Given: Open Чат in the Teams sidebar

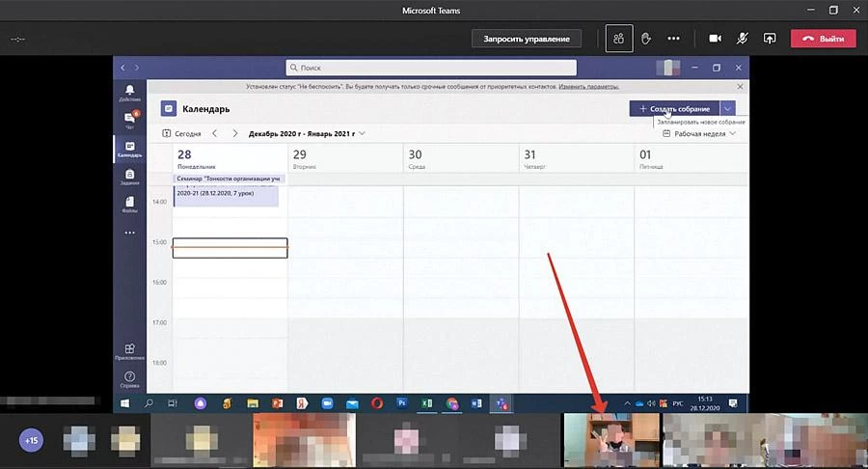Looking at the screenshot, I should click(129, 120).
